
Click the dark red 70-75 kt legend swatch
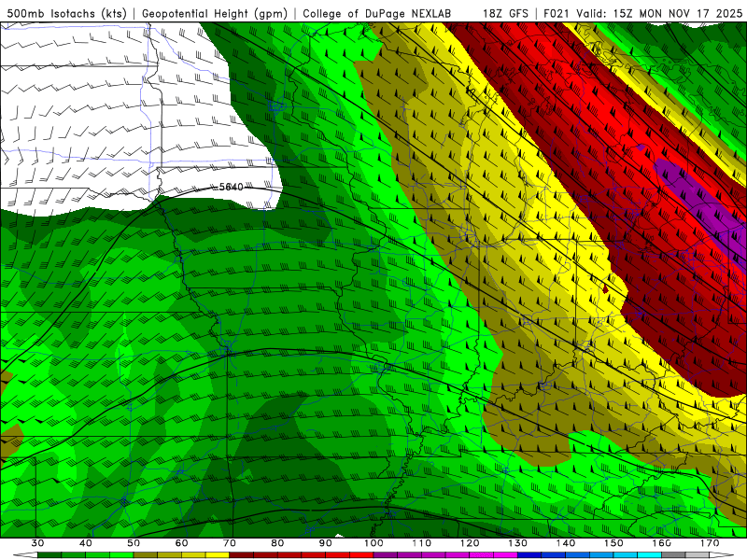point(242,555)
